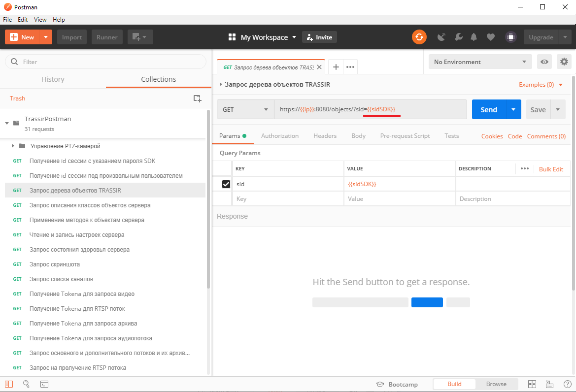
Task: Switch to Authorization tab
Action: point(280,136)
